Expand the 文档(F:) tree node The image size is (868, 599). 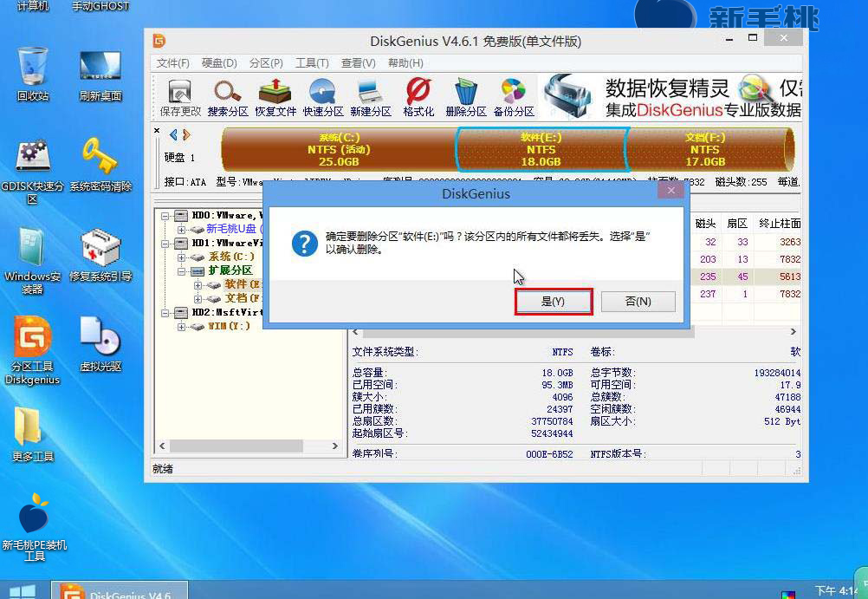click(198, 299)
